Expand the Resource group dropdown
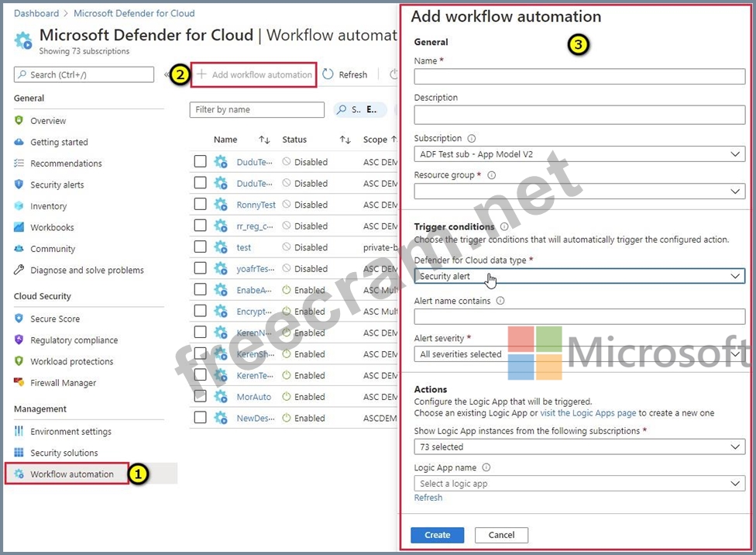 (x=579, y=191)
